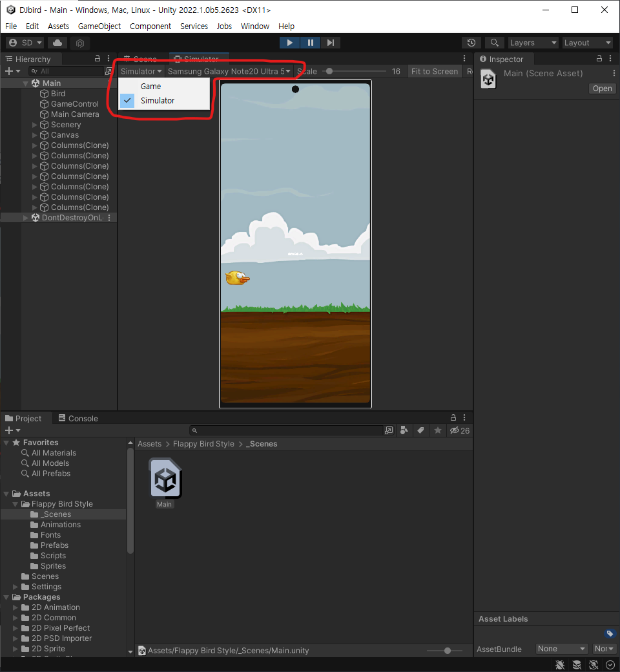Focus the Hierarchy search field

tap(67, 71)
